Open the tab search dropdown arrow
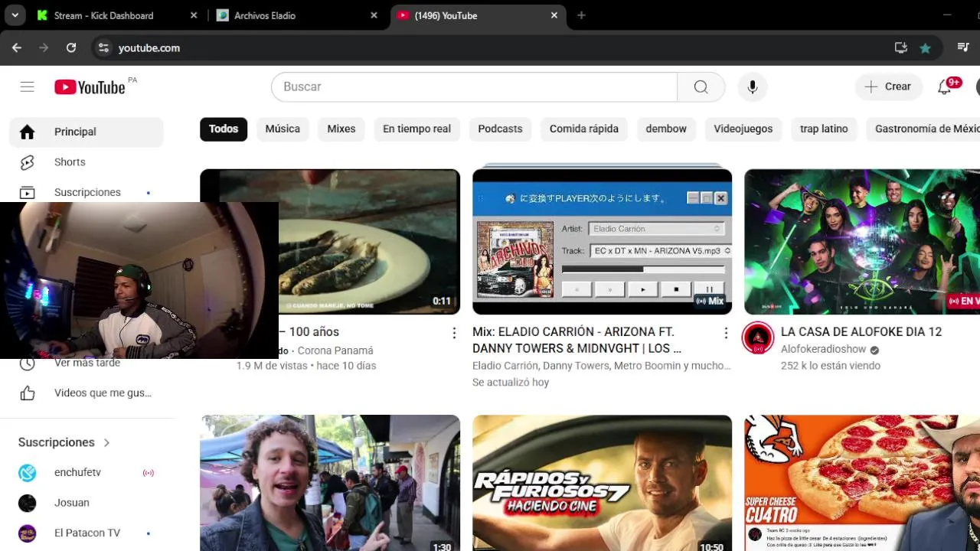The width and height of the screenshot is (980, 551). 15,15
